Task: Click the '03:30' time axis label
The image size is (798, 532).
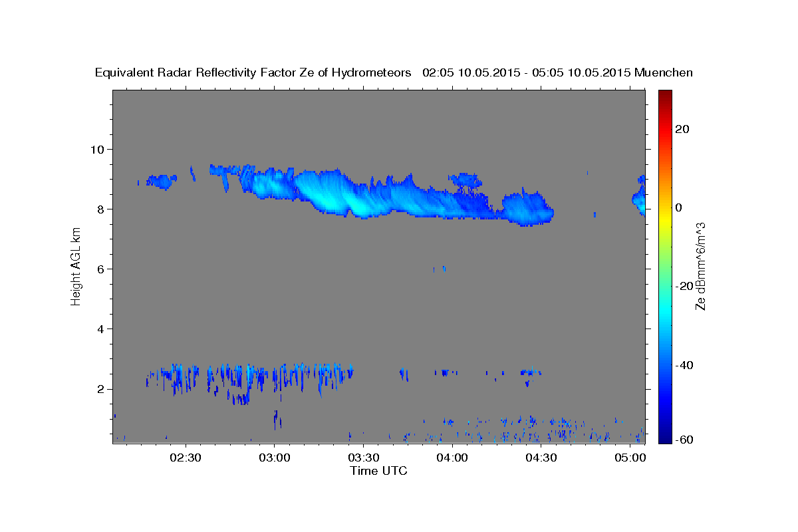Action: pyautogui.click(x=363, y=458)
